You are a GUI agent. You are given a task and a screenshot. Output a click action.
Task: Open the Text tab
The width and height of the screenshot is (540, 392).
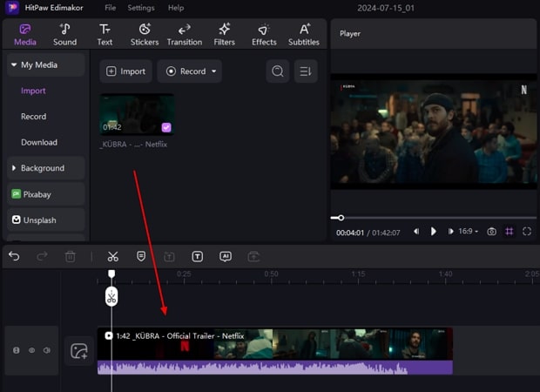[105, 35]
